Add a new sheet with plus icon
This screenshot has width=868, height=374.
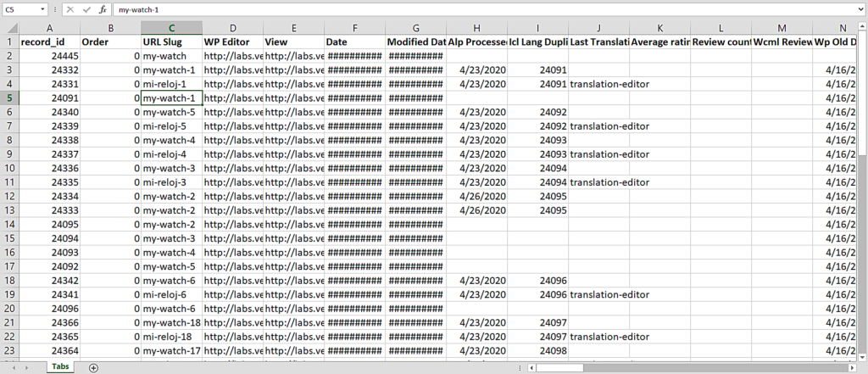(x=93, y=367)
